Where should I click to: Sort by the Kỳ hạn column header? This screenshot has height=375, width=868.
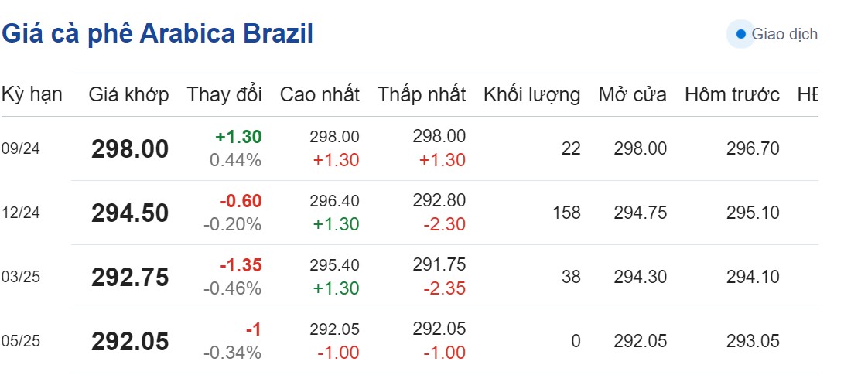pos(32,95)
